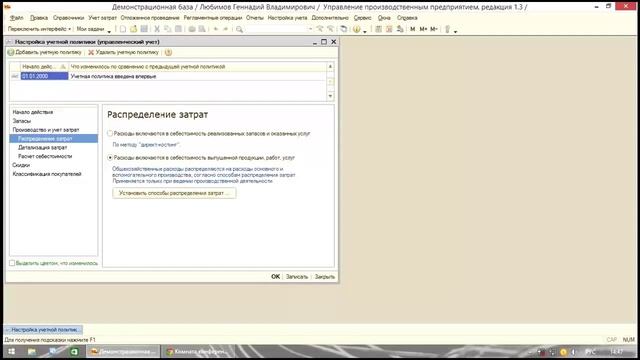Click the help icon in policy window toolbar
Image resolution: width=640 pixels, height=360 pixels.
point(168,52)
